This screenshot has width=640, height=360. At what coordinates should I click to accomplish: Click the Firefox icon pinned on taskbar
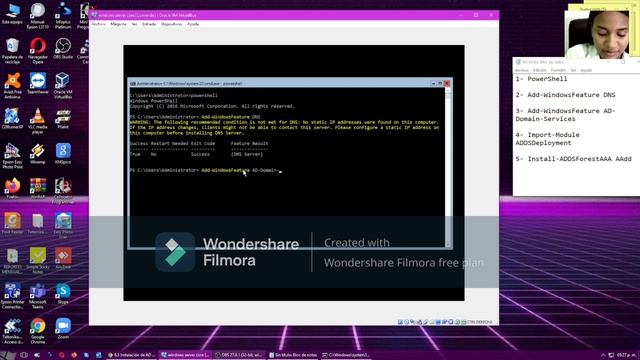74,355
